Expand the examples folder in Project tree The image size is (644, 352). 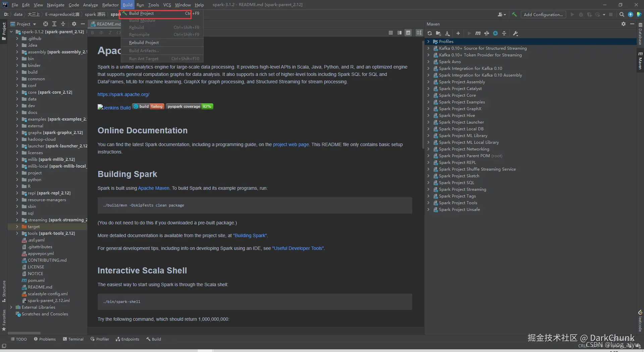(x=17, y=119)
